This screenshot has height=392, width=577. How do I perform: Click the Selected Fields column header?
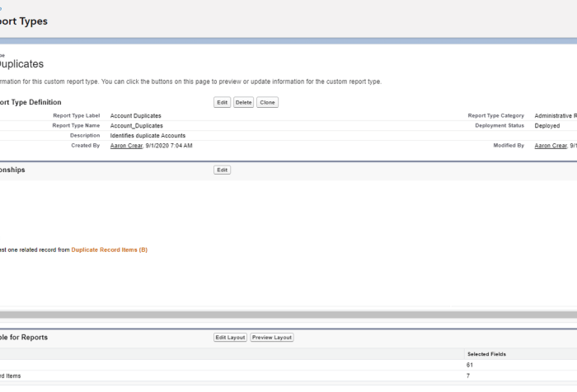coord(486,354)
